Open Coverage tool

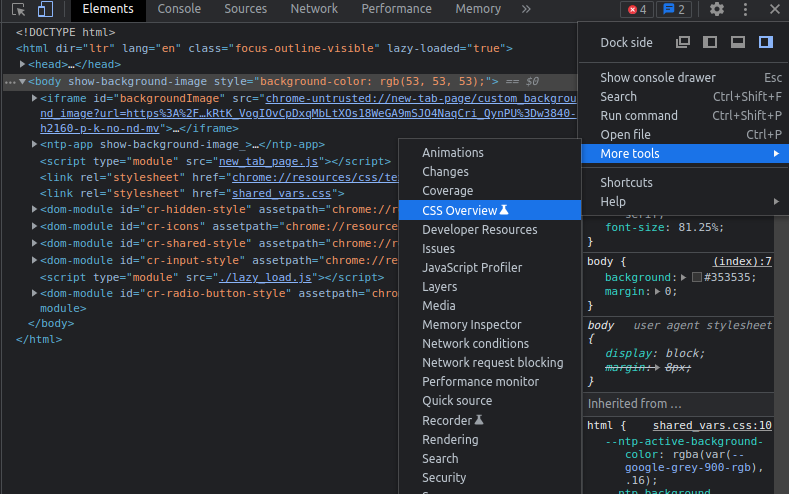490,191
